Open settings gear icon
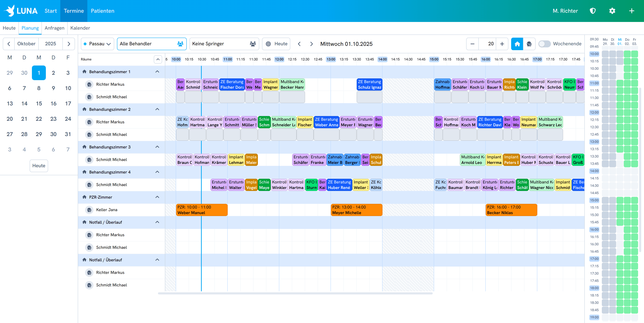Image resolution: width=644 pixels, height=323 pixels. pos(612,11)
